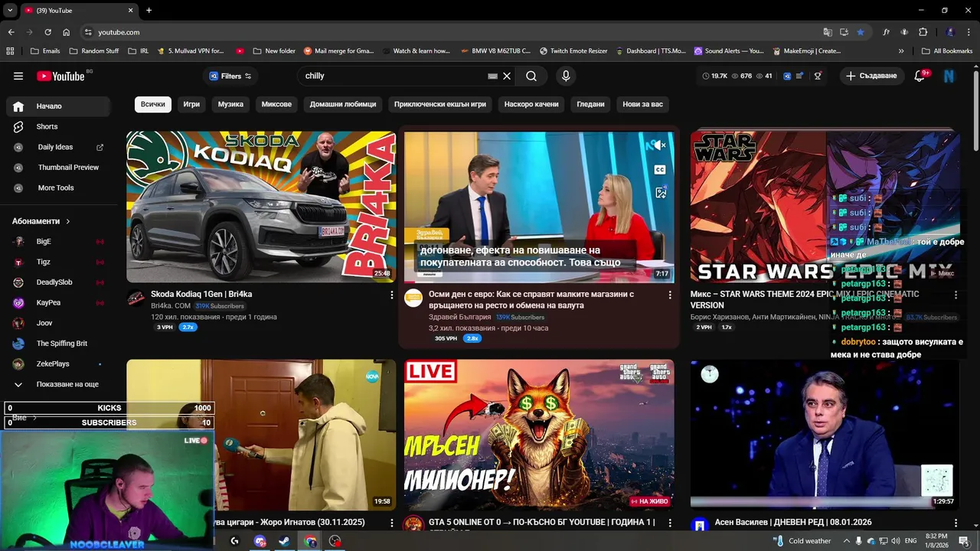Open the install app icon in address bar
Image resolution: width=980 pixels, height=551 pixels.
pos(844,32)
